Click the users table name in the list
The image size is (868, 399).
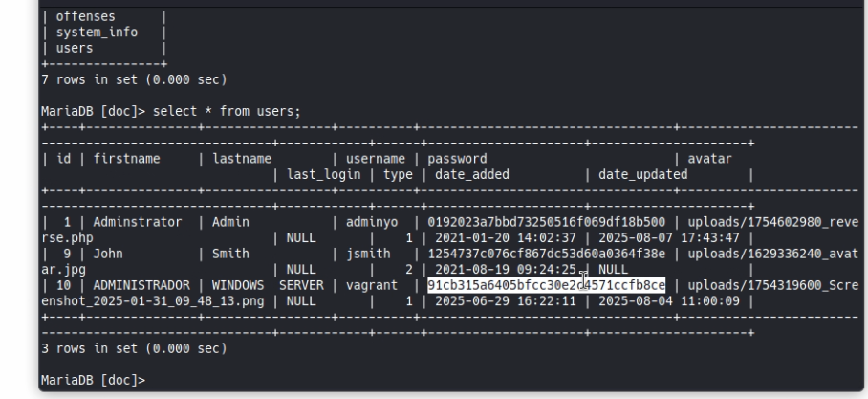pos(75,48)
